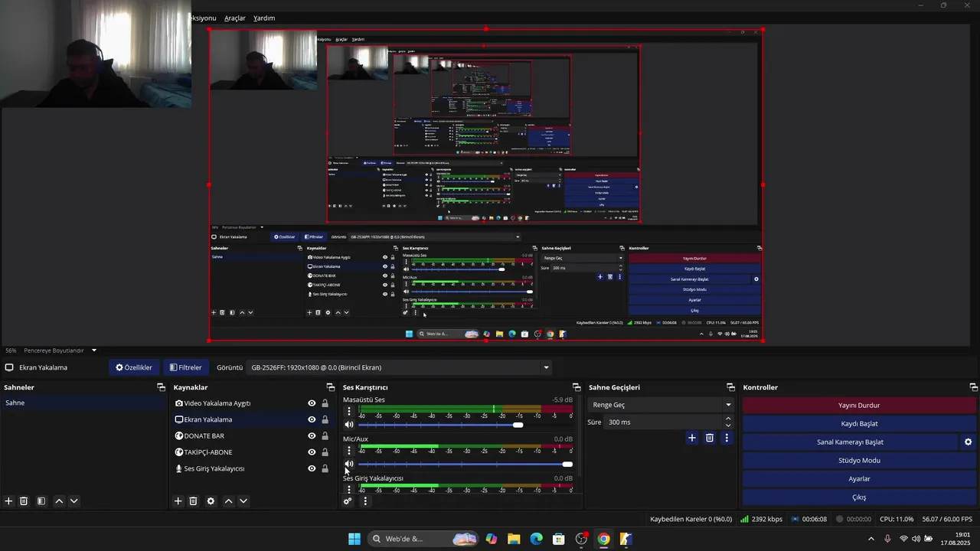
Task: Click the volume icon in system tray
Action: (916, 539)
